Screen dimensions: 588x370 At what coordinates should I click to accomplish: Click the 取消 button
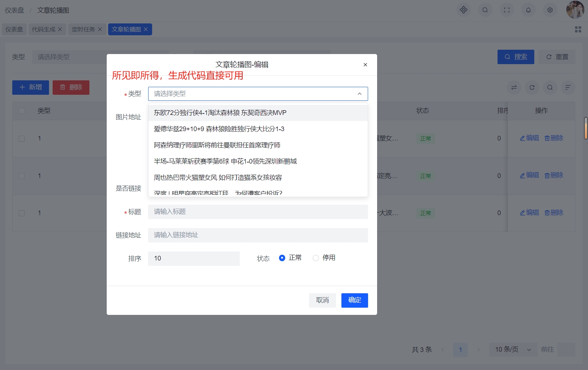[x=322, y=300]
